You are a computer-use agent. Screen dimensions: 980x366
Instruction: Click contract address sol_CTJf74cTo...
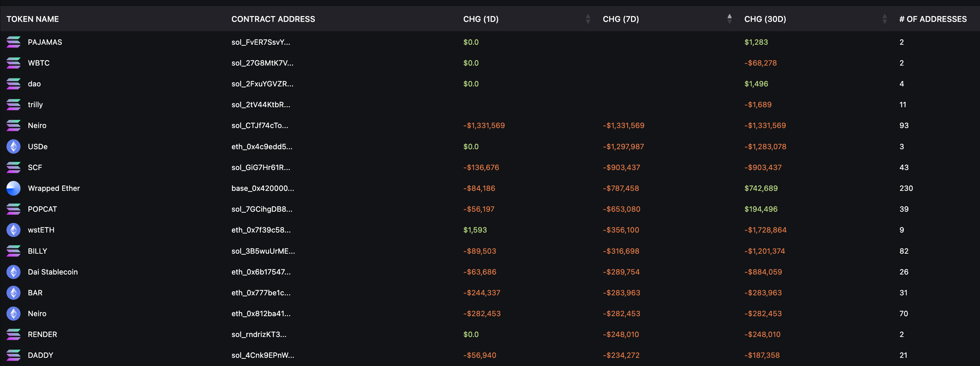click(260, 126)
